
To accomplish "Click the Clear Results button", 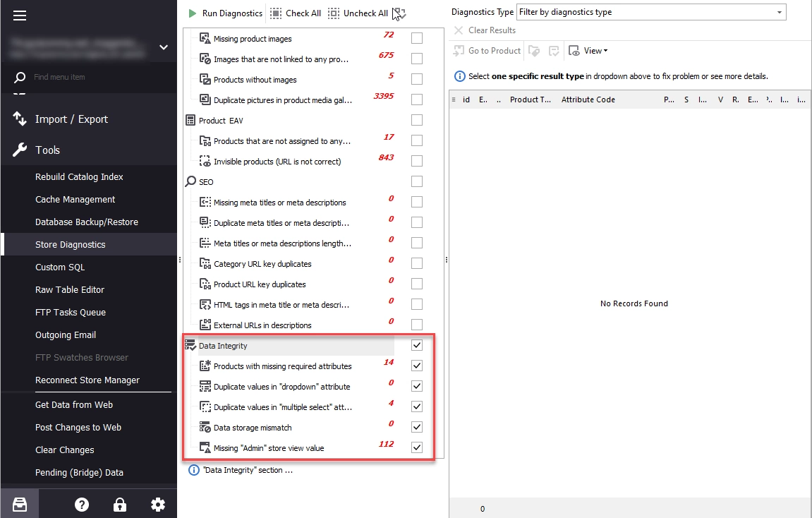I will (485, 30).
